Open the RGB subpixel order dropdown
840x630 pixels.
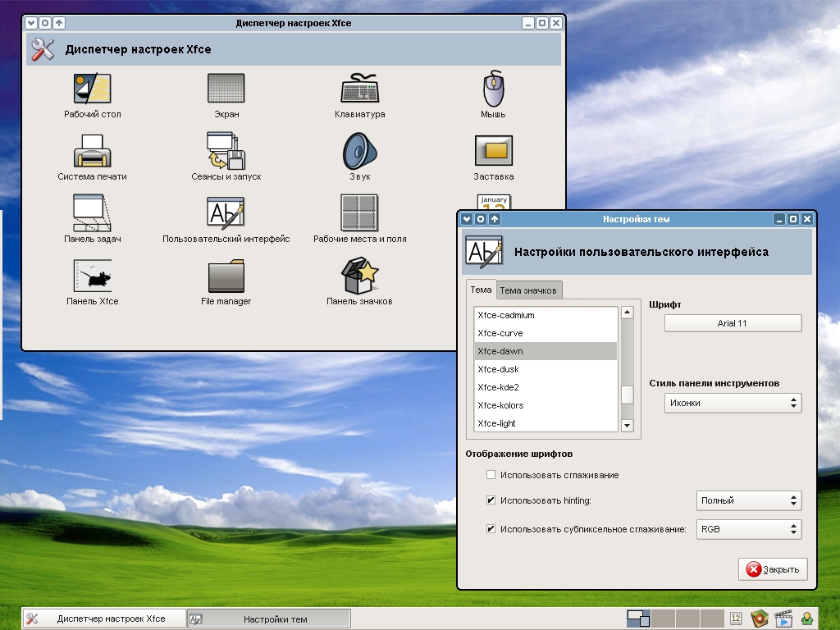pos(749,529)
